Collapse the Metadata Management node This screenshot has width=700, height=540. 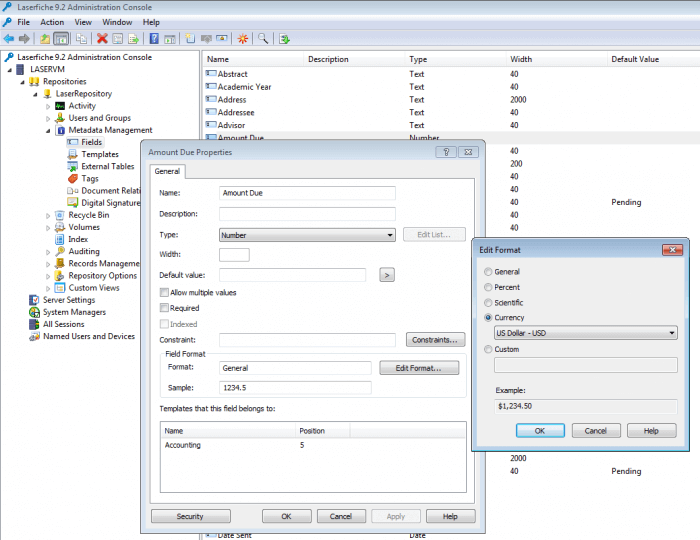[x=48, y=130]
